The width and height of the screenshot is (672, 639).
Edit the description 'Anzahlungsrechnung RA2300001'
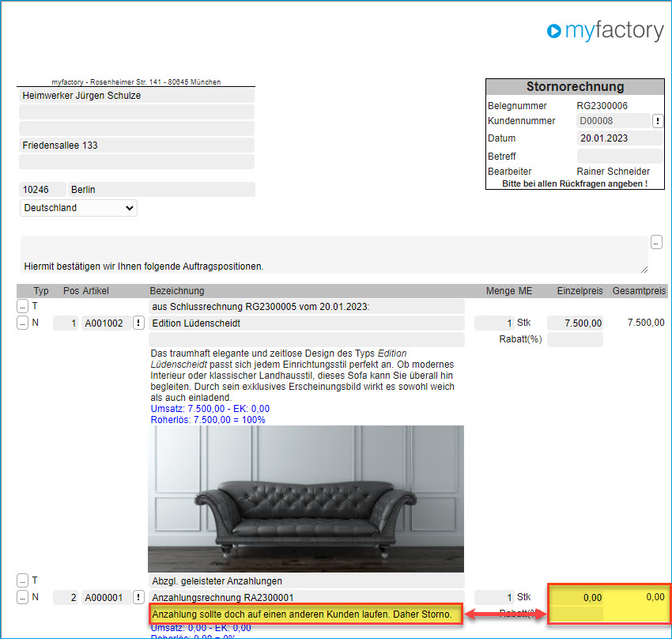click(x=307, y=597)
